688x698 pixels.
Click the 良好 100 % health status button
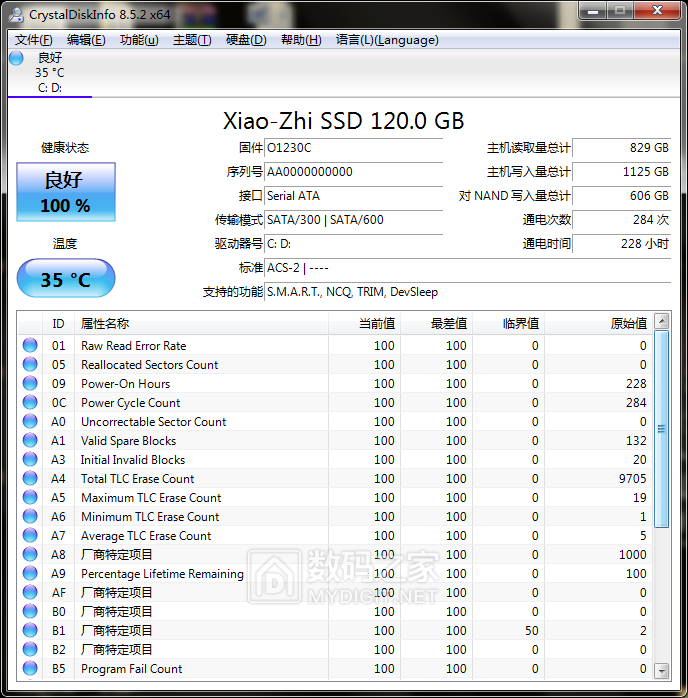(x=66, y=193)
